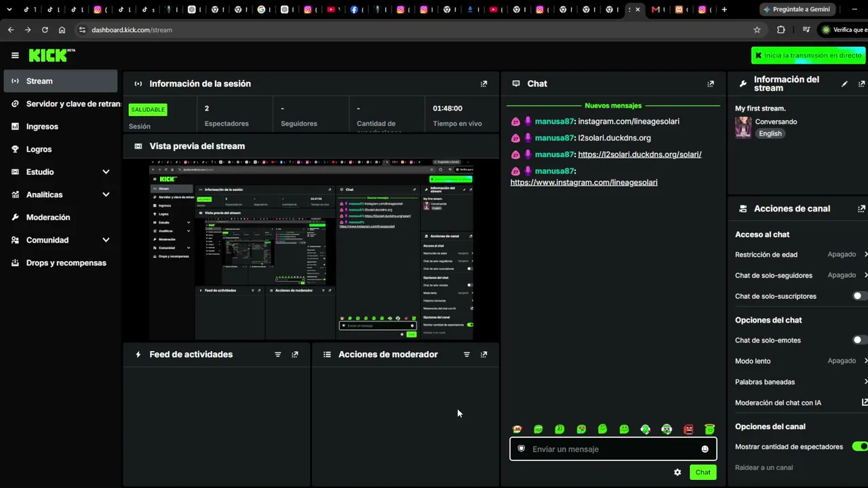Reload the page in the browser
868x488 pixels.
point(45,30)
